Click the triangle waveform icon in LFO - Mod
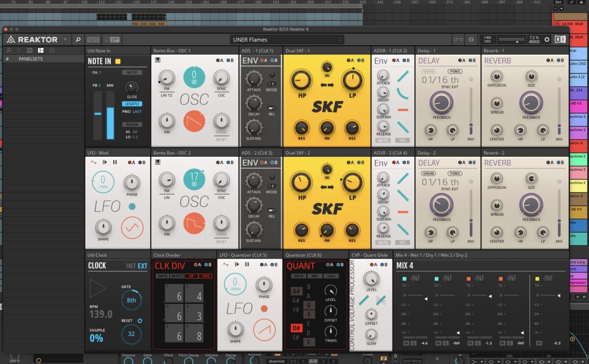The image size is (589, 364). [x=132, y=227]
